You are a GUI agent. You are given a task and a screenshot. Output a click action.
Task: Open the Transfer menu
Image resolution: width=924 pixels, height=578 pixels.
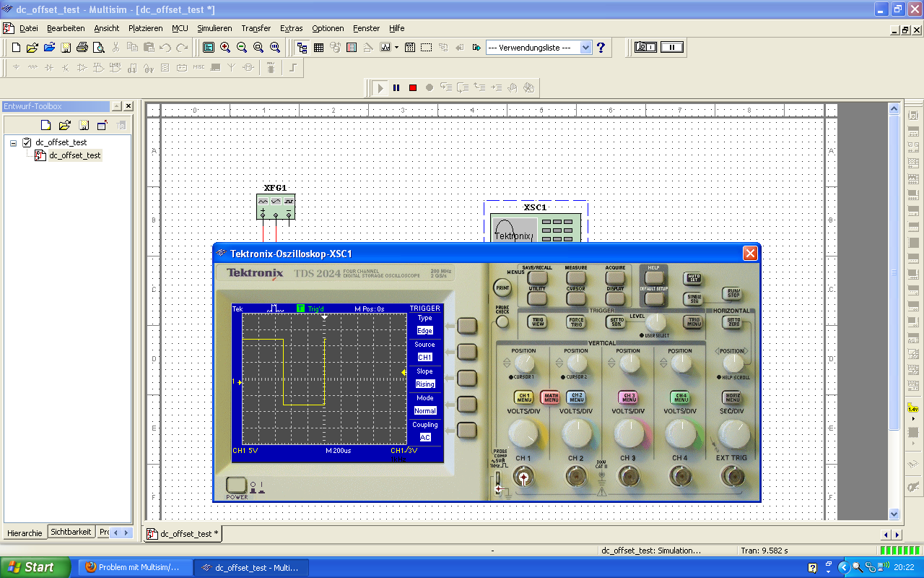tap(256, 28)
